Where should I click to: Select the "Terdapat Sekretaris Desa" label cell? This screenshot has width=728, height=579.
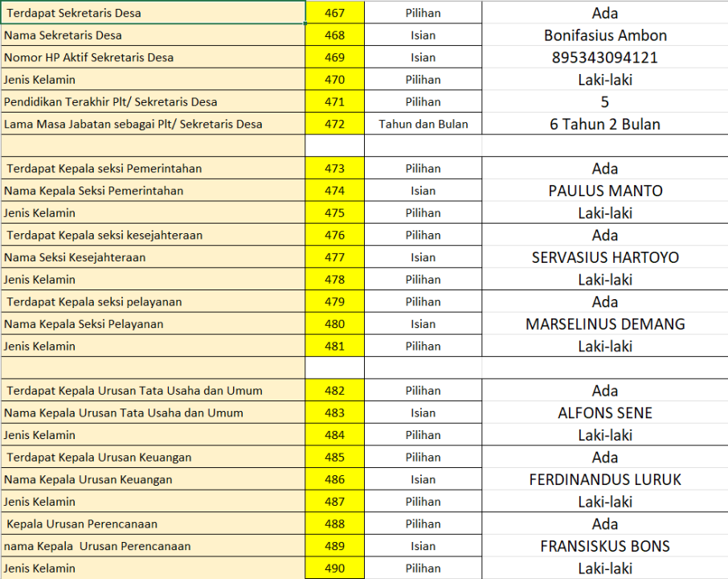(x=153, y=13)
